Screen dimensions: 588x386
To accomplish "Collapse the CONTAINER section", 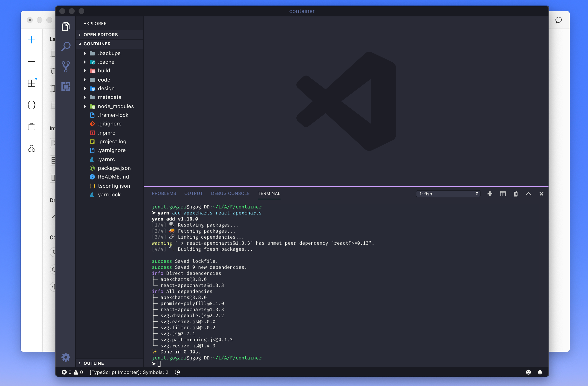I will click(x=109, y=44).
